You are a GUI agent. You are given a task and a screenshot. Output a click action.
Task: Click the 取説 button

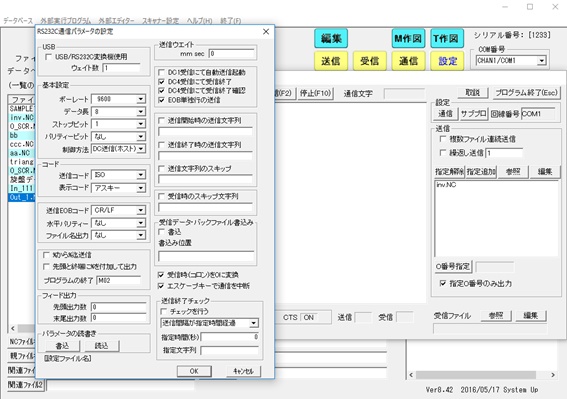tap(473, 93)
